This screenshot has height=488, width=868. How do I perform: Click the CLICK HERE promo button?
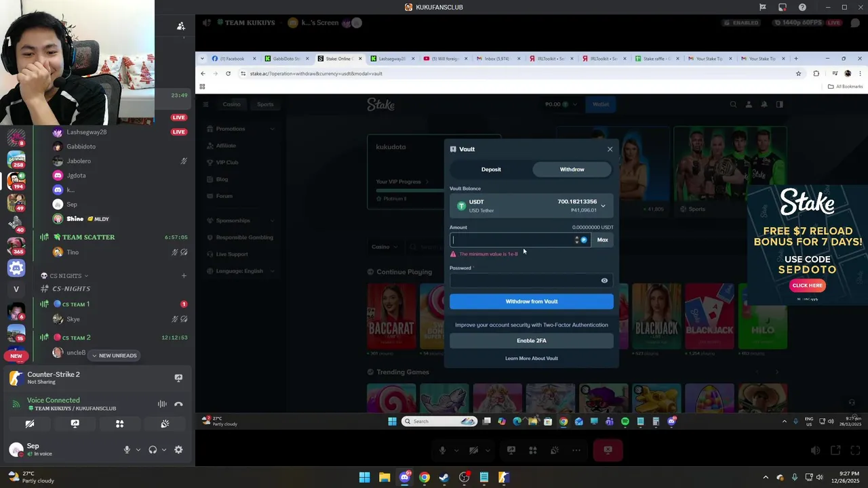click(x=807, y=285)
